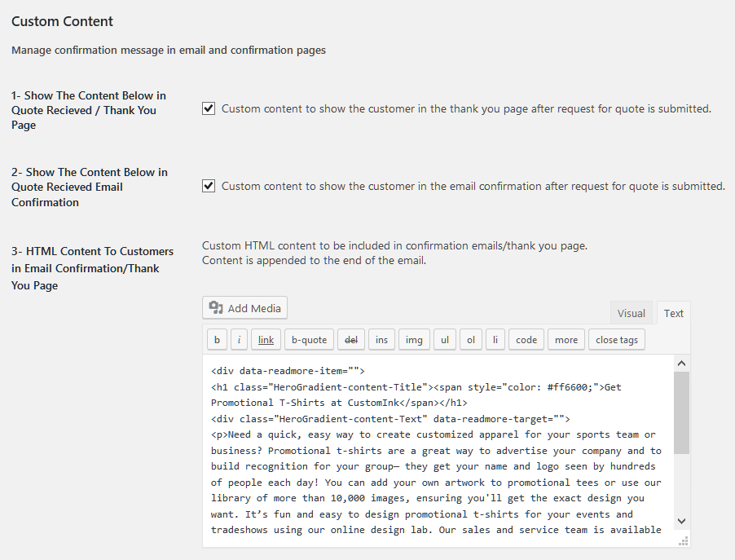Uncheck the thank you page content checkbox
The height and width of the screenshot is (560, 735).
click(209, 108)
